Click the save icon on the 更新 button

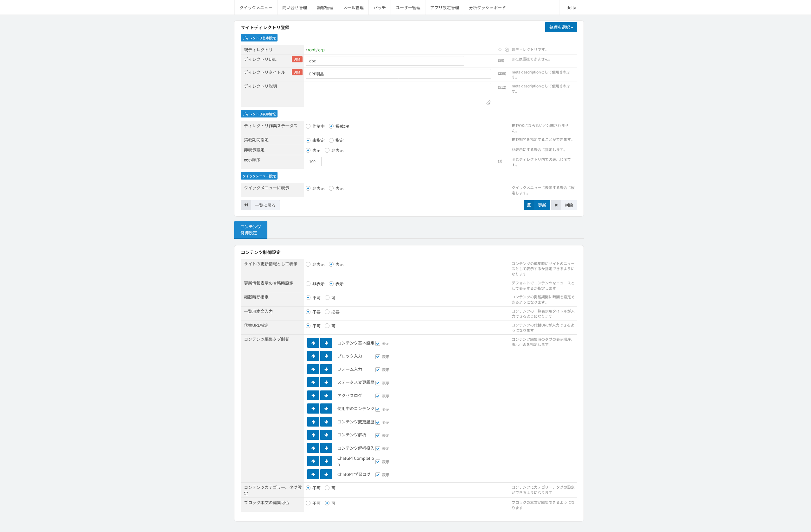click(x=529, y=205)
